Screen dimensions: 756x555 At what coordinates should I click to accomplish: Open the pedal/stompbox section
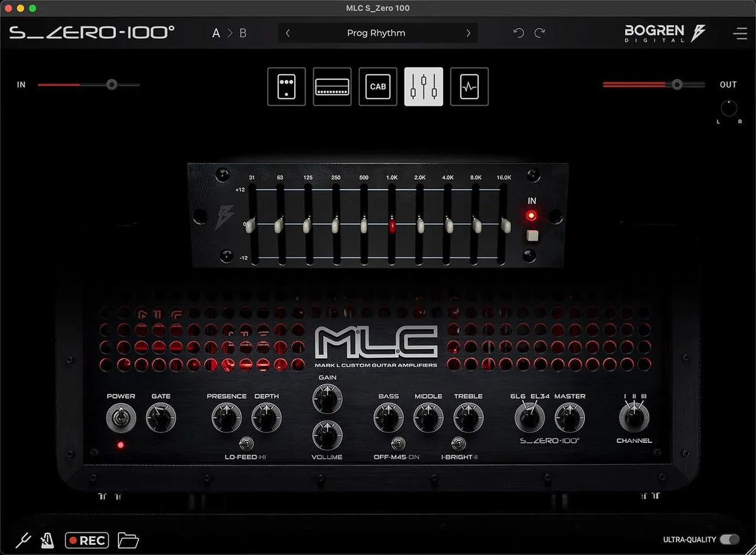pyautogui.click(x=286, y=86)
